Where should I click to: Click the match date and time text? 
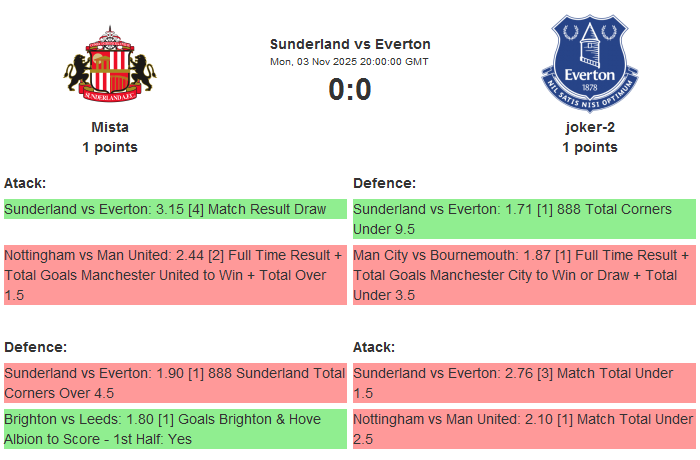[x=350, y=62]
